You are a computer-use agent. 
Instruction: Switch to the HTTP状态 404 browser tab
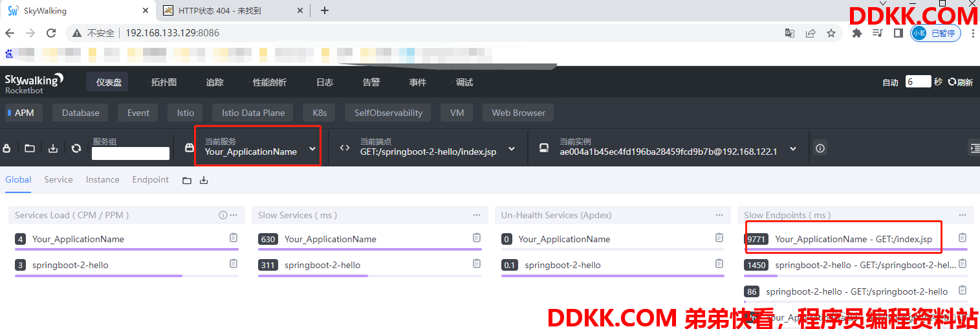coord(233,10)
